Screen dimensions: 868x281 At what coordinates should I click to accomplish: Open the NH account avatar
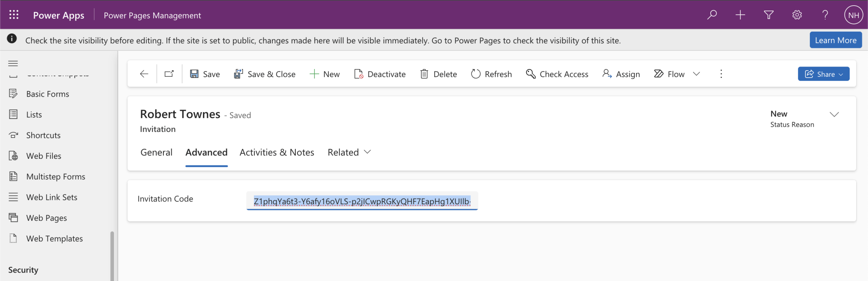pyautogui.click(x=853, y=15)
